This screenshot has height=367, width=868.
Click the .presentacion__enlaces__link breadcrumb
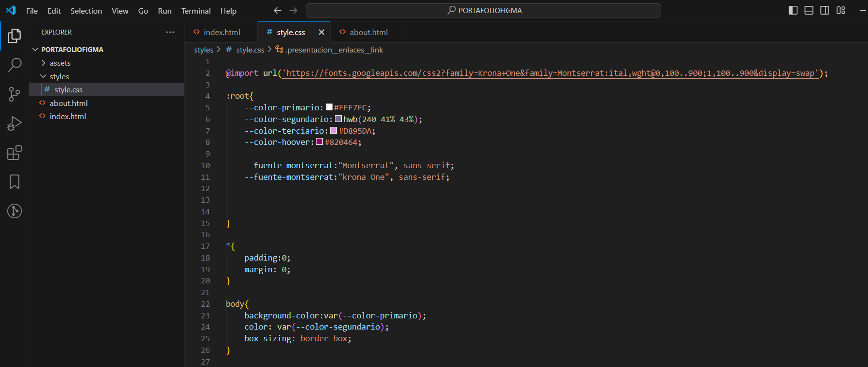(334, 50)
